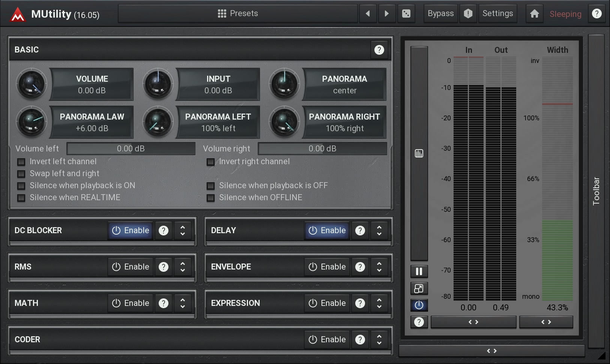Open help for the BASIC panel
Image resolution: width=610 pixels, height=364 pixels.
click(379, 50)
